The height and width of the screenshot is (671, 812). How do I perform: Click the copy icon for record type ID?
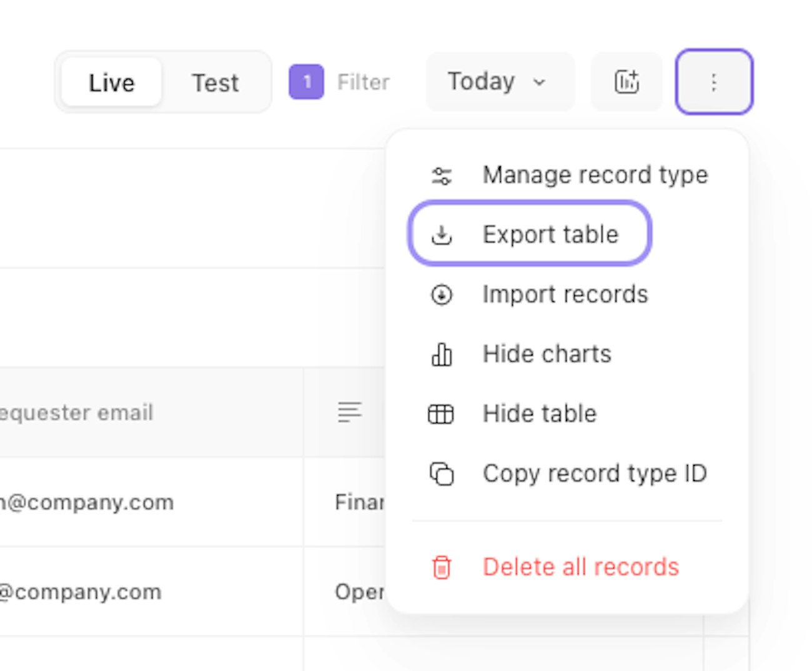tap(442, 474)
